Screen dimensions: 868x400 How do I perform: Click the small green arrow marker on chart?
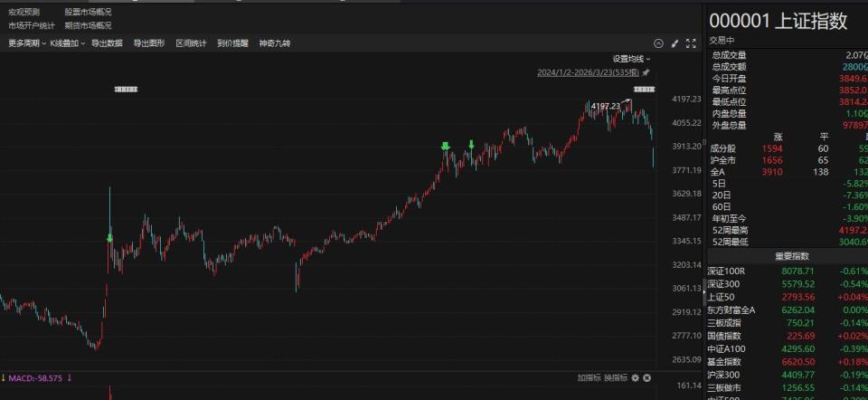tap(471, 145)
